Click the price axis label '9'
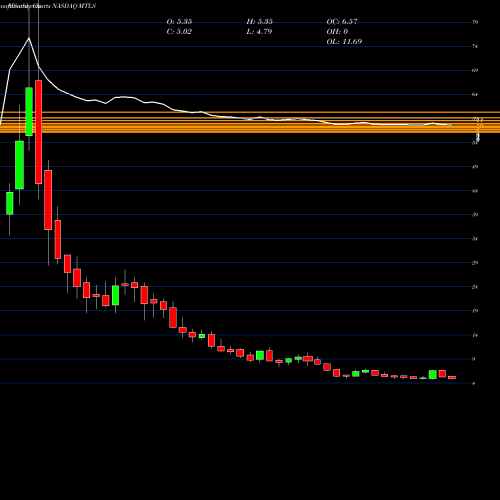Viewport: 500px width, 500px height. click(474, 359)
